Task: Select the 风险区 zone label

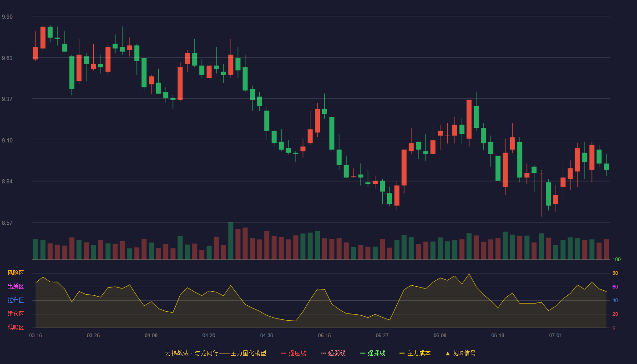Action: coord(15,273)
